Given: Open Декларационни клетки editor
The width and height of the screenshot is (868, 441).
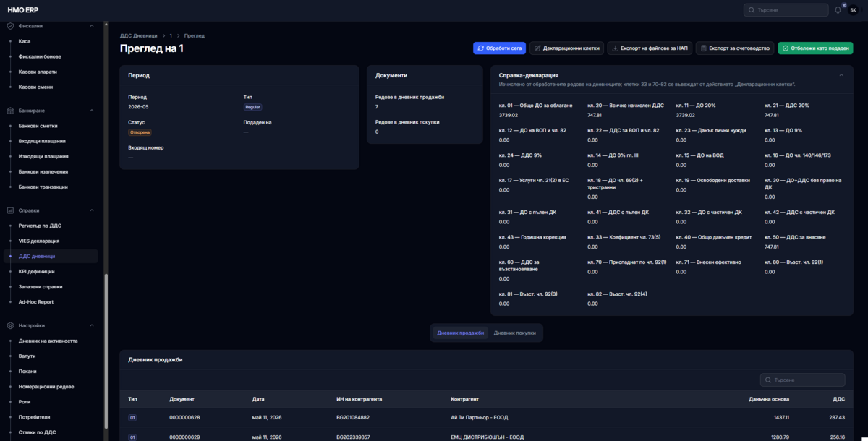Looking at the screenshot, I should click(x=566, y=48).
